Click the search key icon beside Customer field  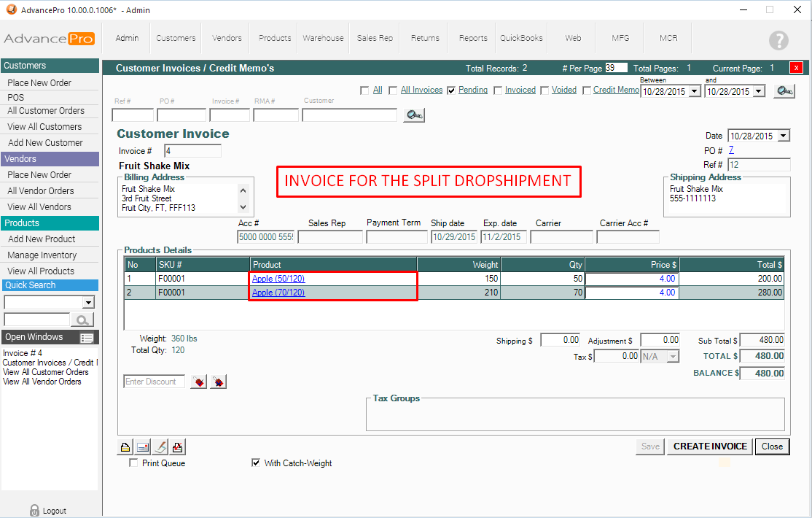[413, 115]
